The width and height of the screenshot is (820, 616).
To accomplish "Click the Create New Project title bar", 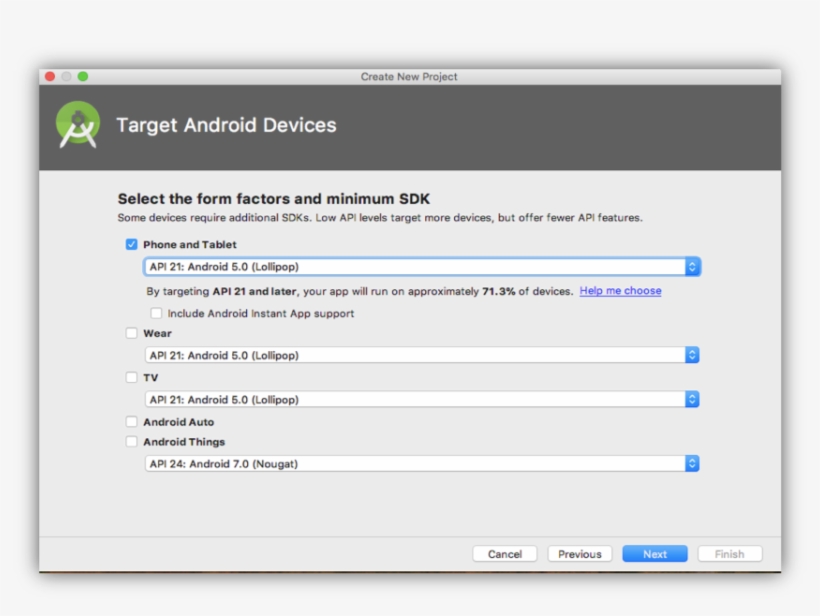I will [x=409, y=77].
